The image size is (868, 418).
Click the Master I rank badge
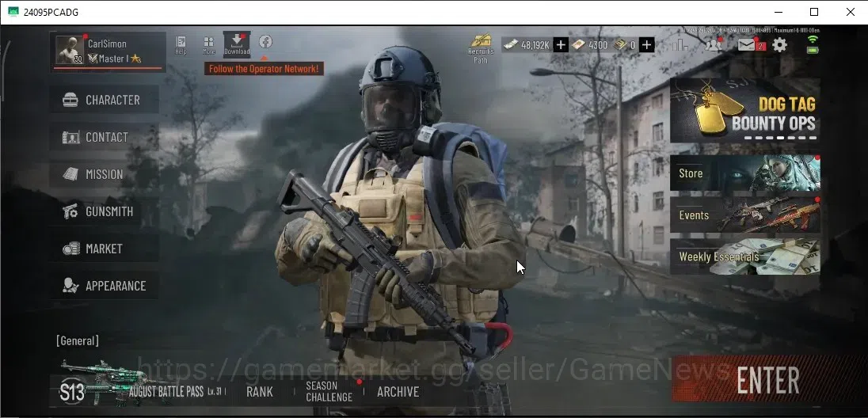click(114, 59)
